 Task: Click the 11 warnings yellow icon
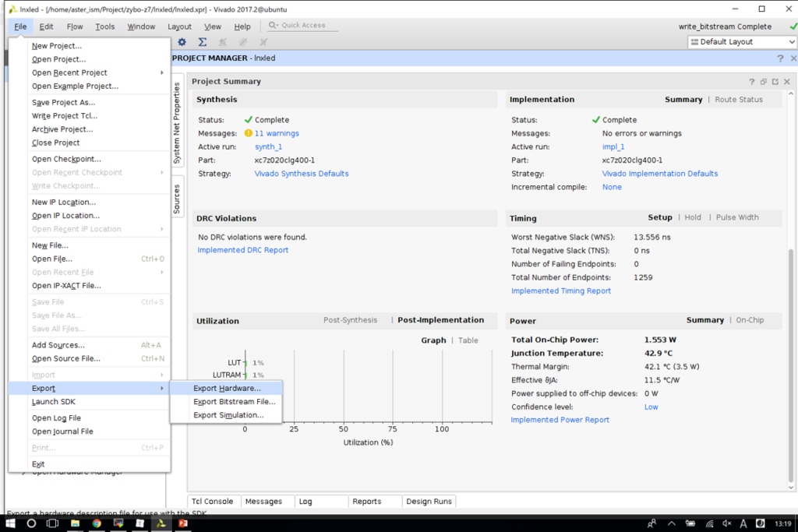249,133
